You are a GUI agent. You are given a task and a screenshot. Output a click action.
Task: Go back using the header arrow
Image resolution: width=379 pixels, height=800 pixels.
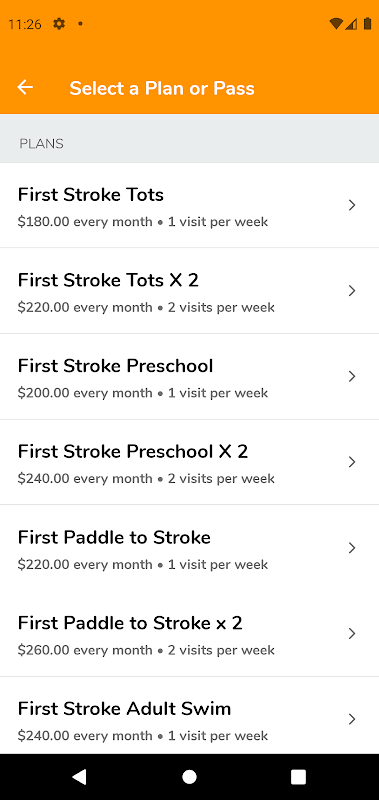[x=25, y=87]
